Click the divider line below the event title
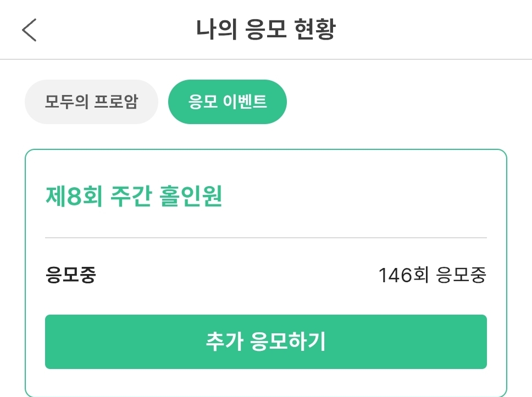 [x=265, y=238]
